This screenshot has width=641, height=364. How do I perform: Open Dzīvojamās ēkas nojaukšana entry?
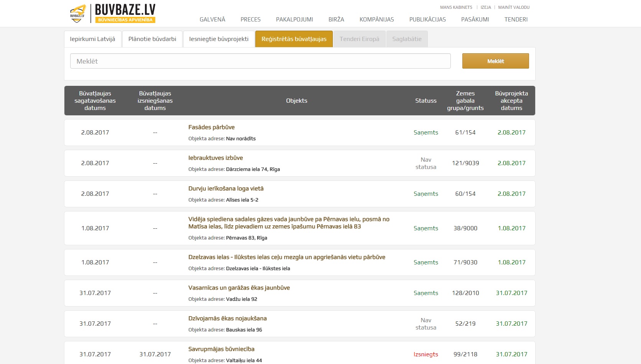tap(227, 318)
